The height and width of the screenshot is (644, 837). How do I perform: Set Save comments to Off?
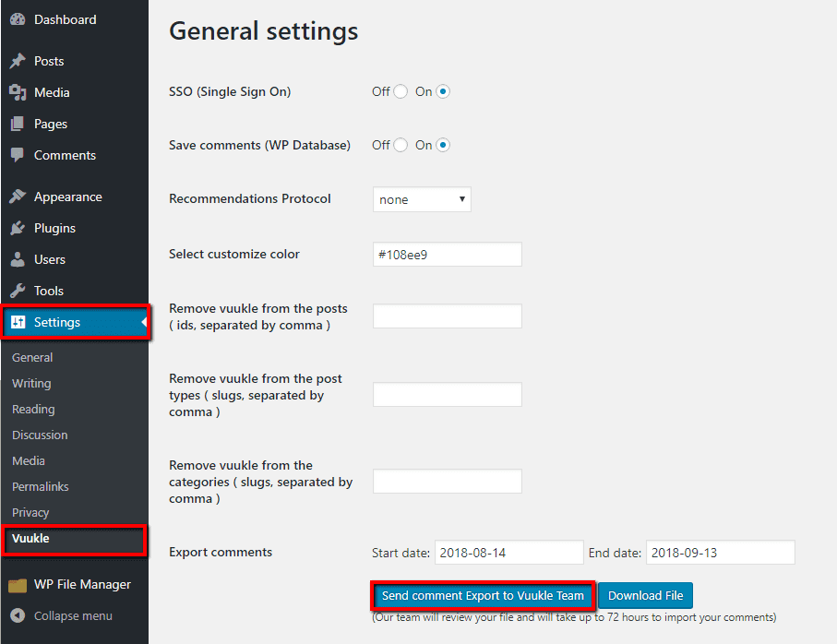[x=401, y=145]
